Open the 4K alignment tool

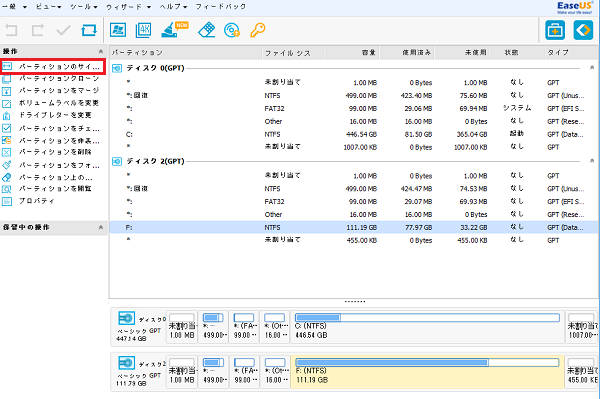point(143,30)
